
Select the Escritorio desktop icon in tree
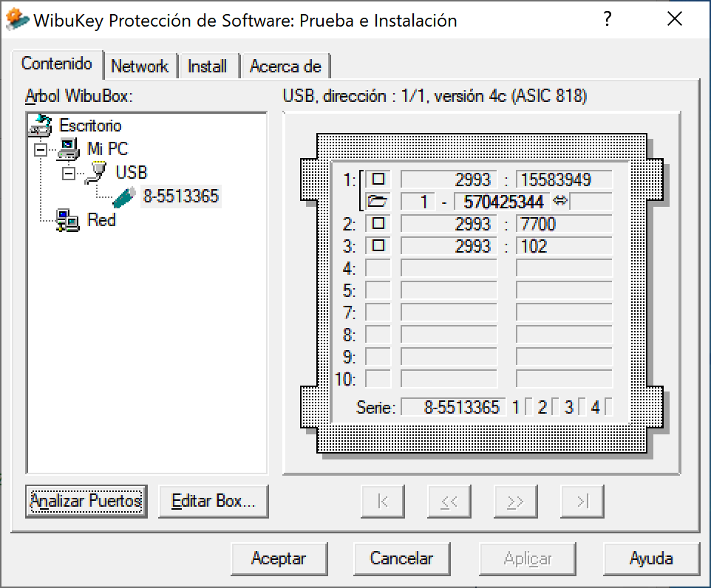[41, 126]
